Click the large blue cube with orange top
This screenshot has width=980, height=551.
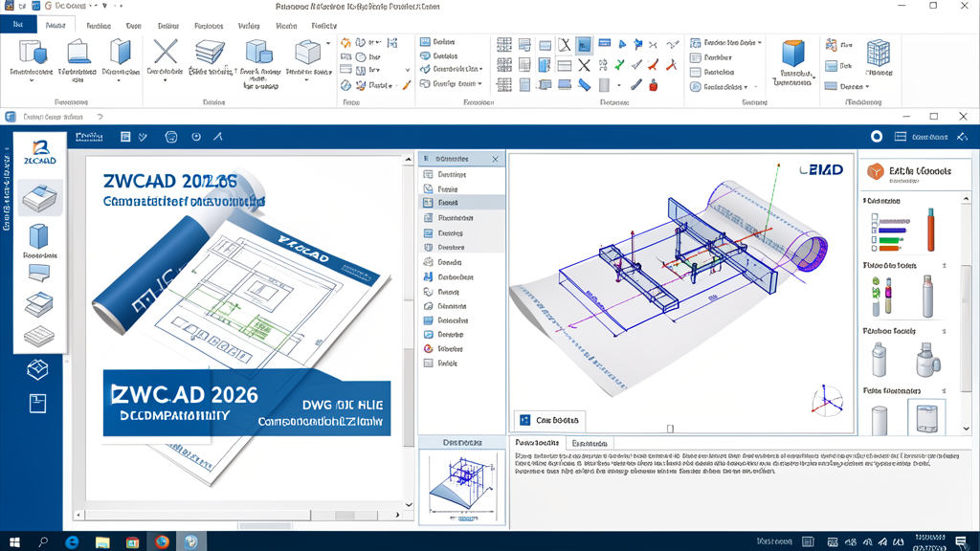pyautogui.click(x=793, y=54)
